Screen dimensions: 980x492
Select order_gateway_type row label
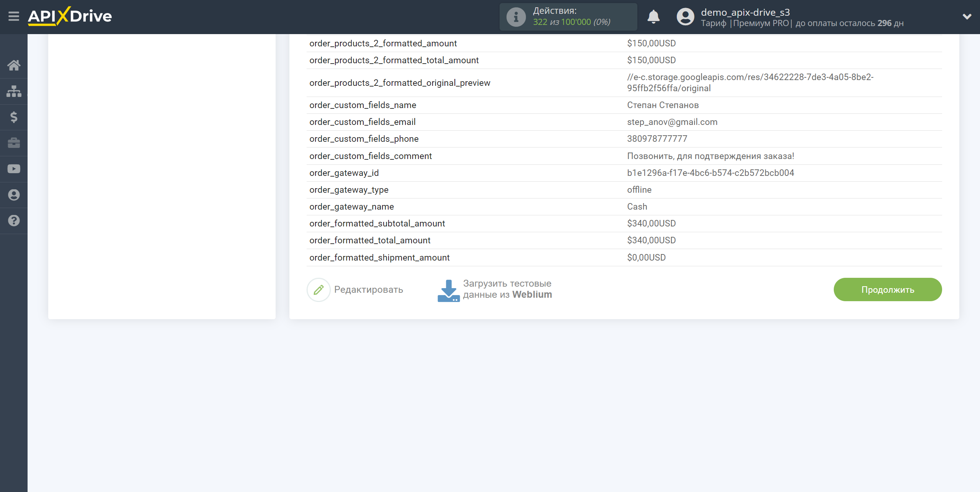(349, 190)
